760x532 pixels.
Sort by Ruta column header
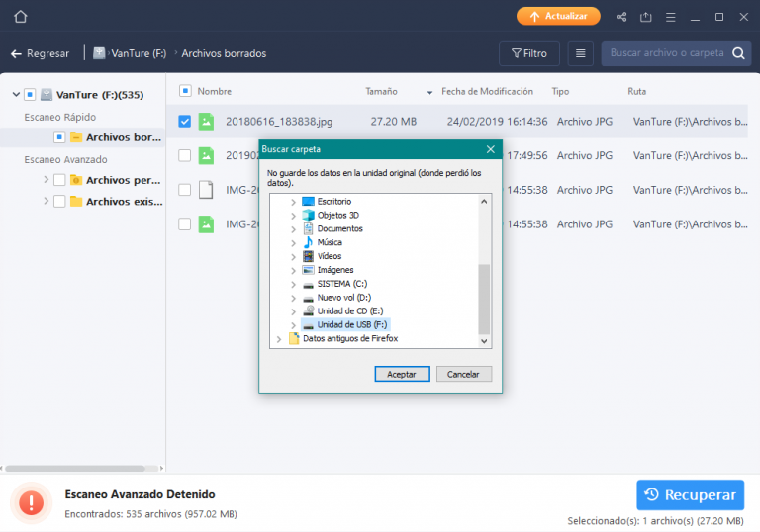(x=636, y=91)
